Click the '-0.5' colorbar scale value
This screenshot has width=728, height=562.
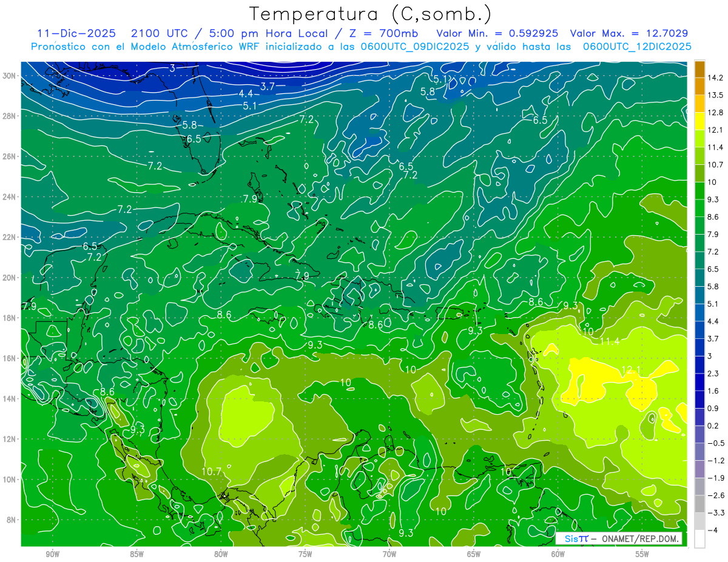click(x=716, y=443)
